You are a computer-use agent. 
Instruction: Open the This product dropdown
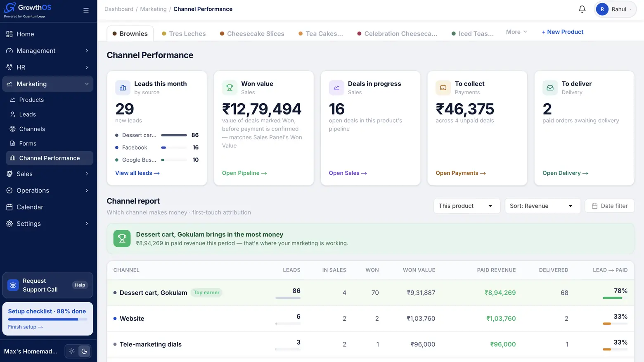tap(467, 206)
